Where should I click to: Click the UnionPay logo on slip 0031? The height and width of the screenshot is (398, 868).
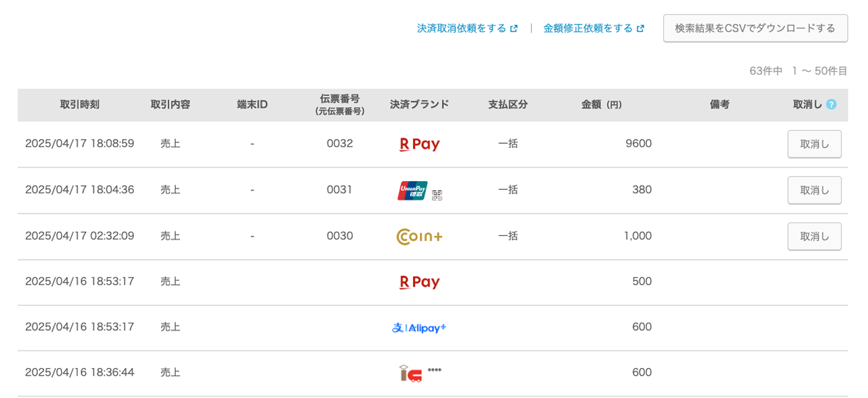(x=412, y=191)
